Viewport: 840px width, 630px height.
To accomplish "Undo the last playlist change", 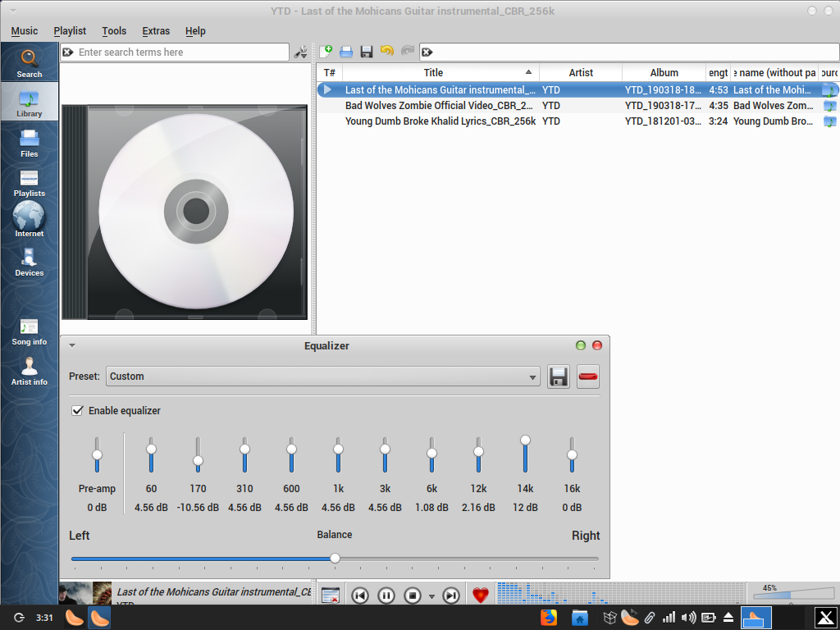I will pyautogui.click(x=387, y=51).
